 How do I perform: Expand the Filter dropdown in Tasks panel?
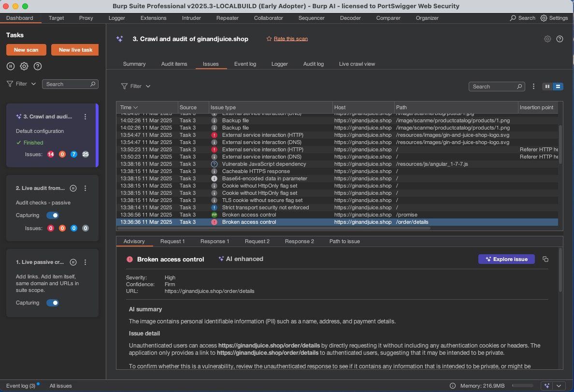point(22,84)
